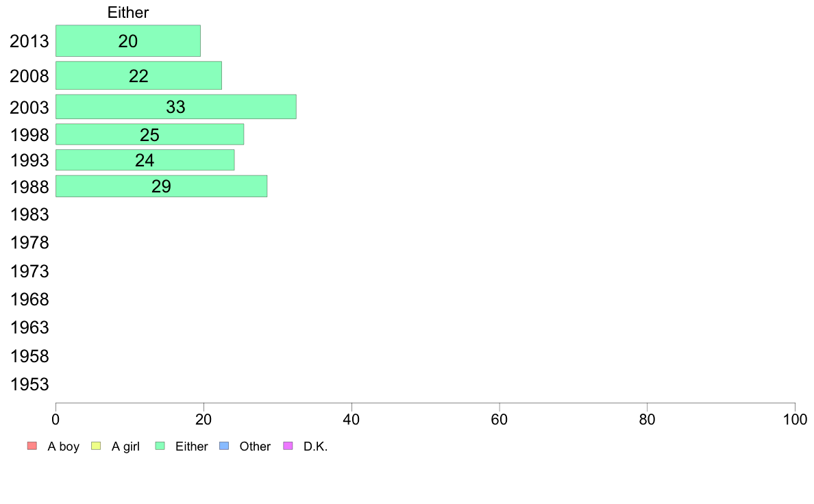Select the 2003 bar showing 33
Viewport: 814px width, 504px height.
coord(176,107)
